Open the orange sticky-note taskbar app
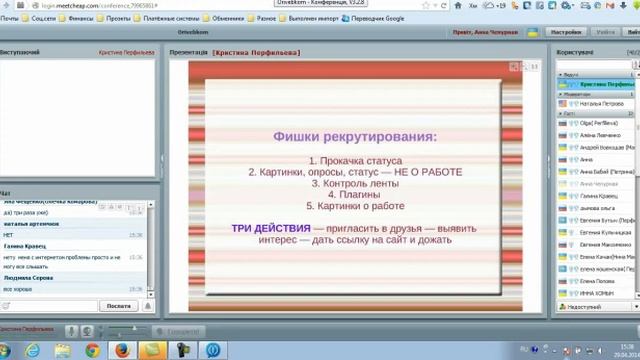The image size is (640, 360). coord(152,350)
